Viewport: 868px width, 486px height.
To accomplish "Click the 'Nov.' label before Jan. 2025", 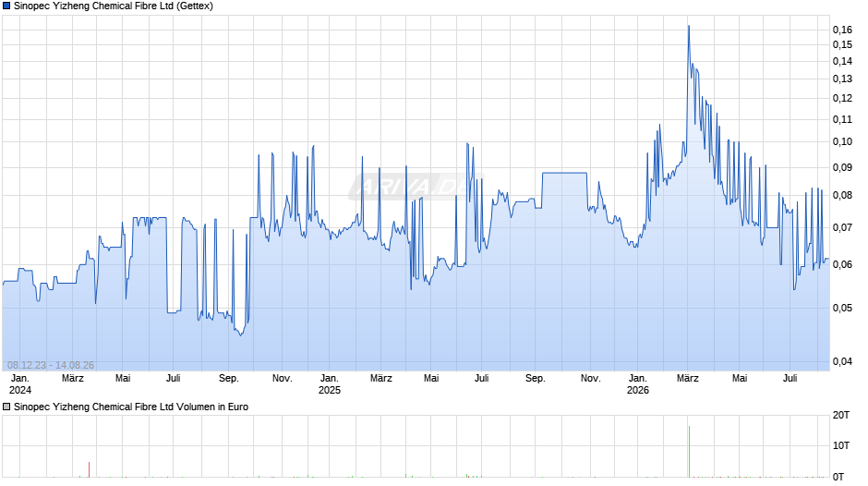I will (283, 378).
